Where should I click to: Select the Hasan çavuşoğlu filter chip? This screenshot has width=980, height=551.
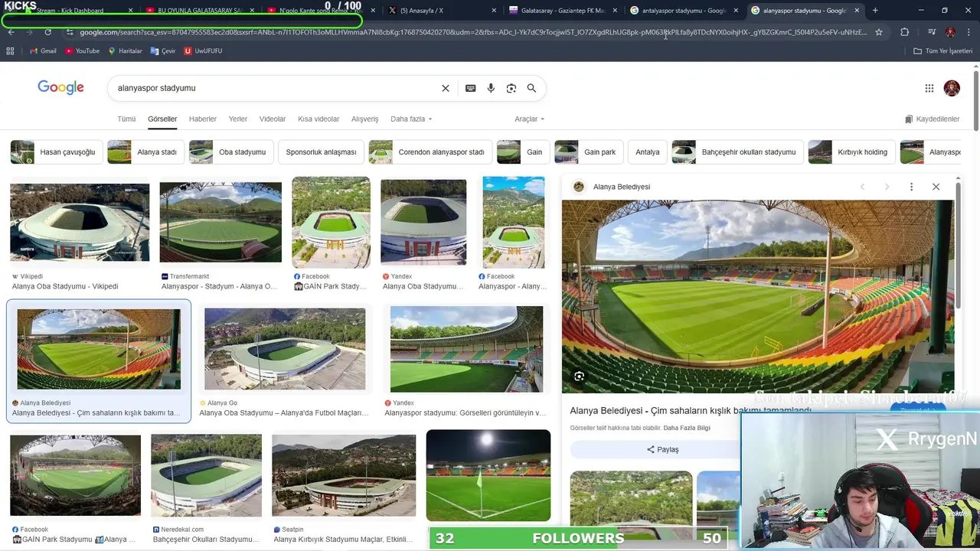[x=56, y=152]
